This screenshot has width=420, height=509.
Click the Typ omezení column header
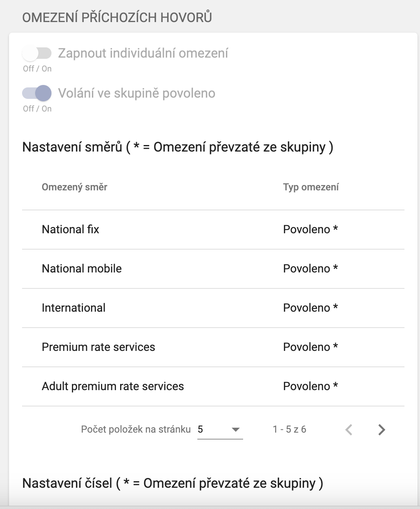click(x=311, y=188)
